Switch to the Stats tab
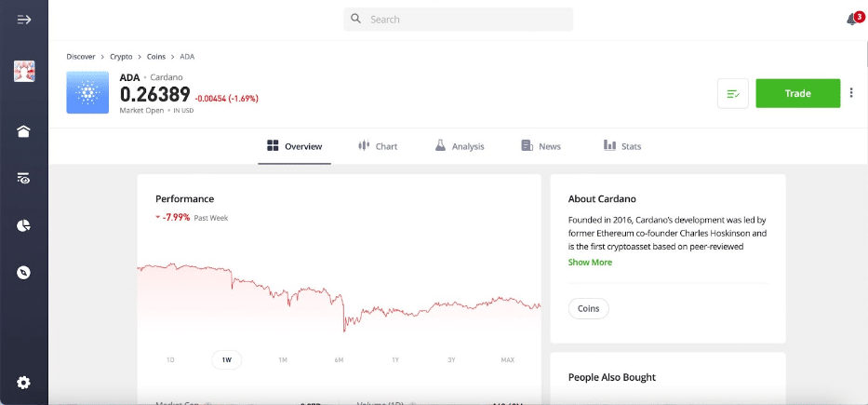 622,146
